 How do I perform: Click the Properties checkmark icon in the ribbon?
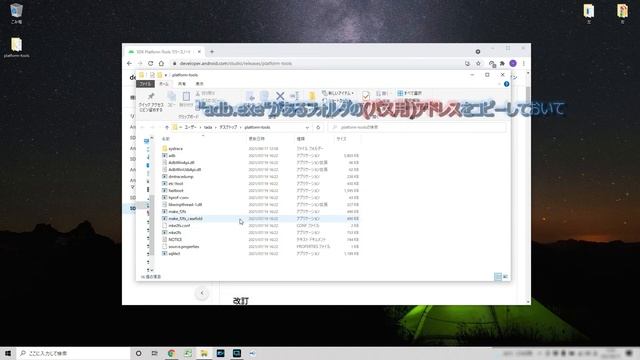[x=366, y=96]
